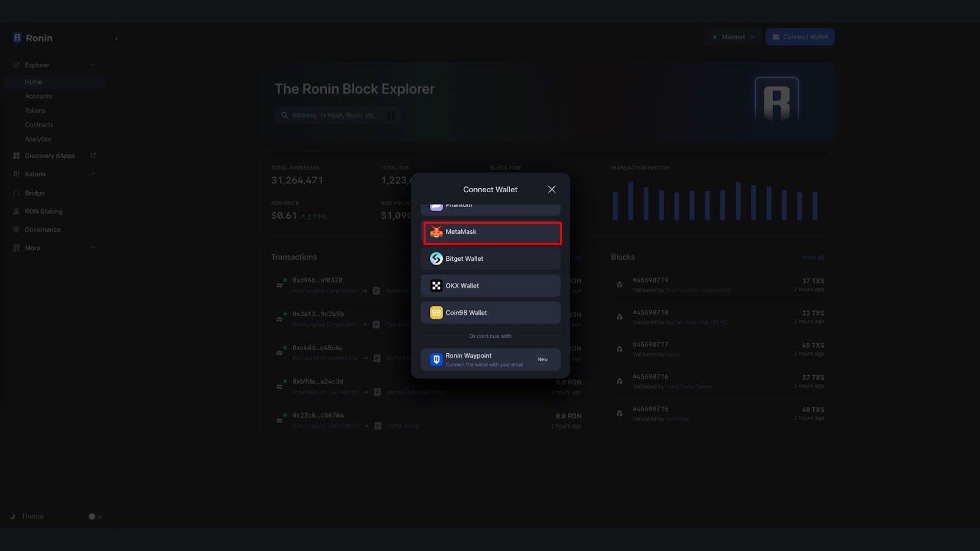Image resolution: width=980 pixels, height=551 pixels.
Task: Collapse the Explorer section
Action: coord(93,65)
